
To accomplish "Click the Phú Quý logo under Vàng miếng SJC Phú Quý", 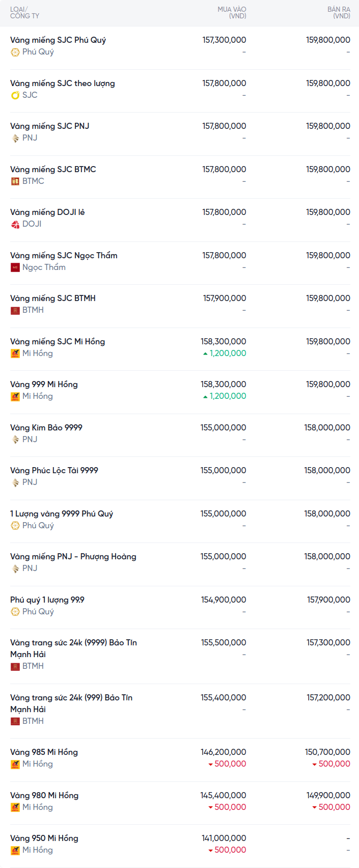I will (x=15, y=52).
